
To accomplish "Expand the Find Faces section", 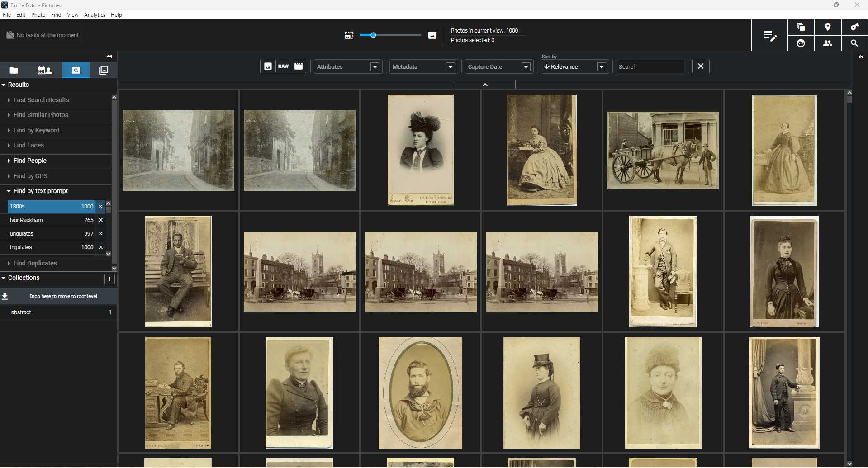I will tap(28, 145).
